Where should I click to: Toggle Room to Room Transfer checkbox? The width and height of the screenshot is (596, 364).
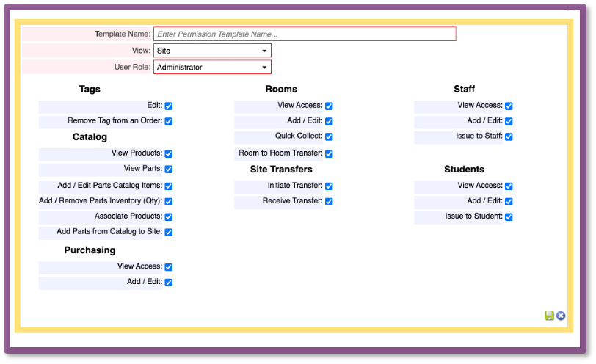pyautogui.click(x=329, y=154)
